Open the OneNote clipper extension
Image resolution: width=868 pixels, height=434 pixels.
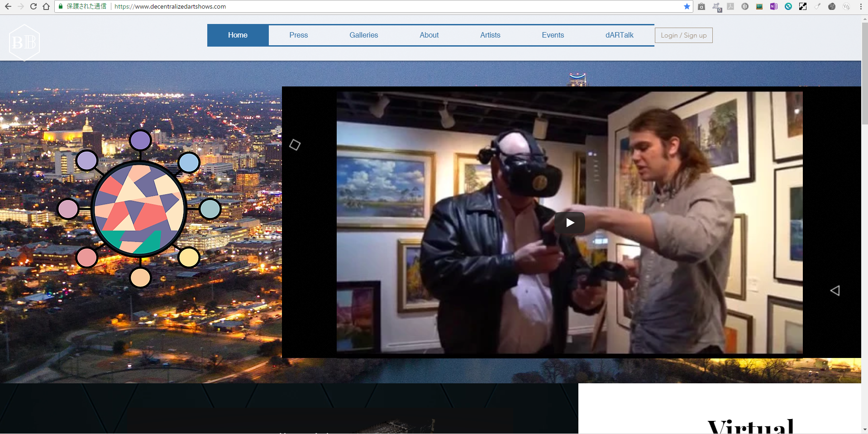pyautogui.click(x=773, y=6)
